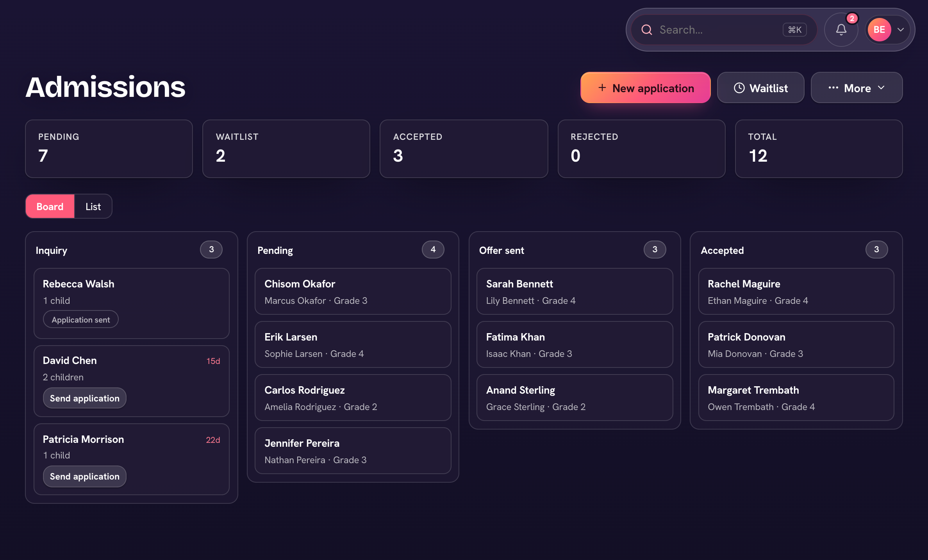Open the Erik Larsen card
Viewport: 928px width, 560px height.
pos(353,344)
